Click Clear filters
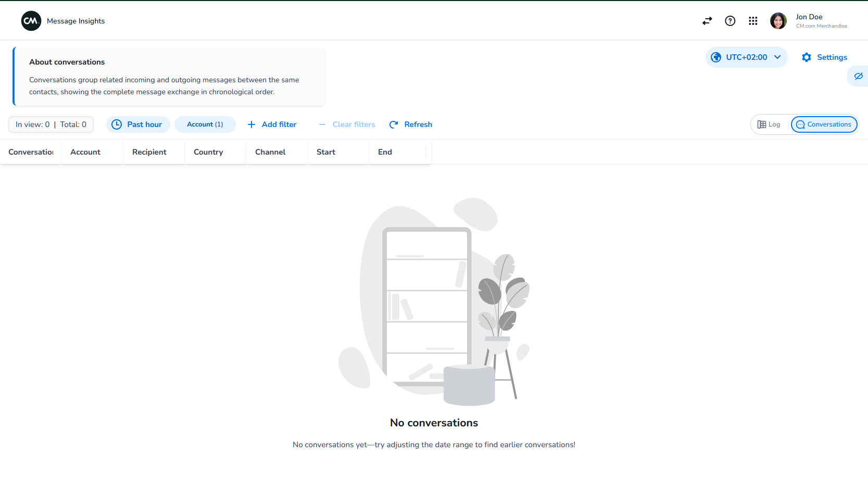The image size is (868, 480). (347, 124)
